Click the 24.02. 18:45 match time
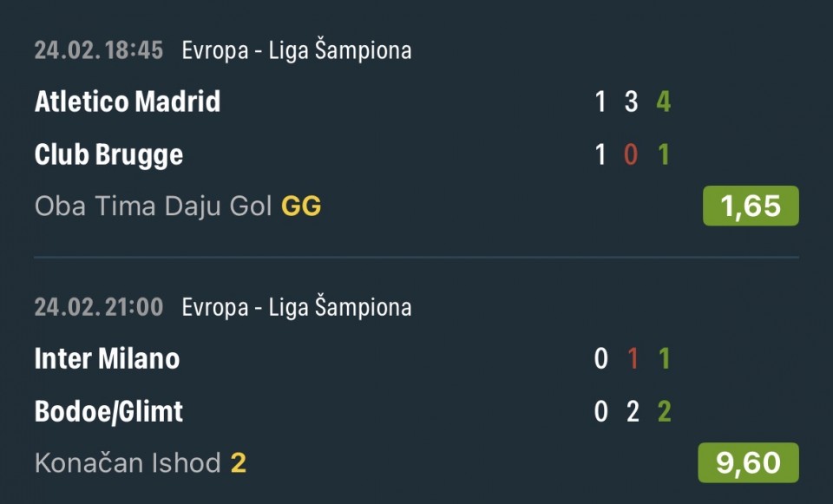The image size is (833, 504). pyautogui.click(x=99, y=50)
